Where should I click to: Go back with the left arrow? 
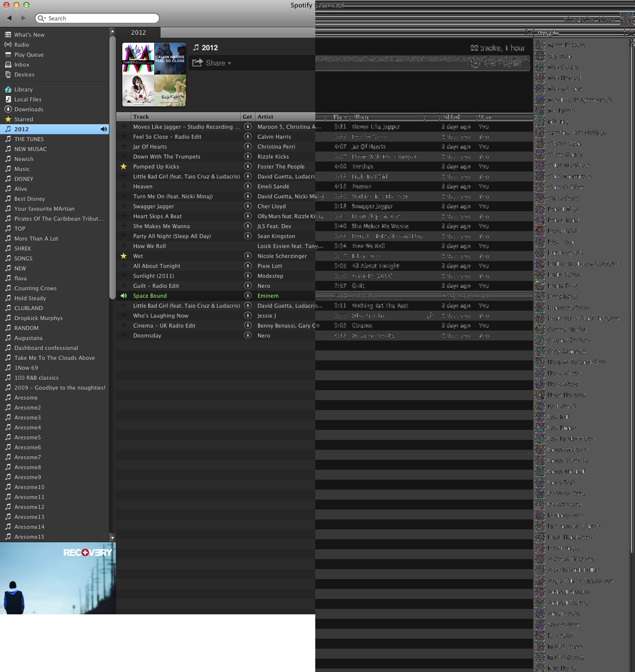point(9,18)
